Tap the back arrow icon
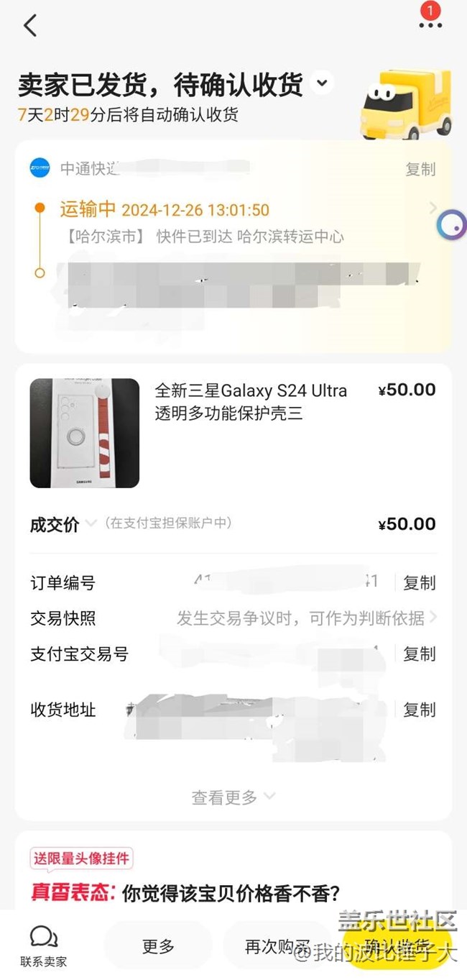 30,25
